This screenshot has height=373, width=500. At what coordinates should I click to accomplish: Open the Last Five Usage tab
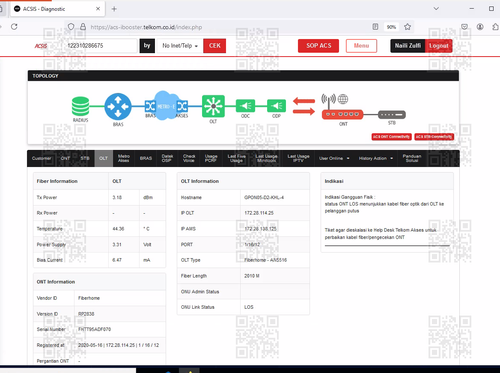coord(236,158)
